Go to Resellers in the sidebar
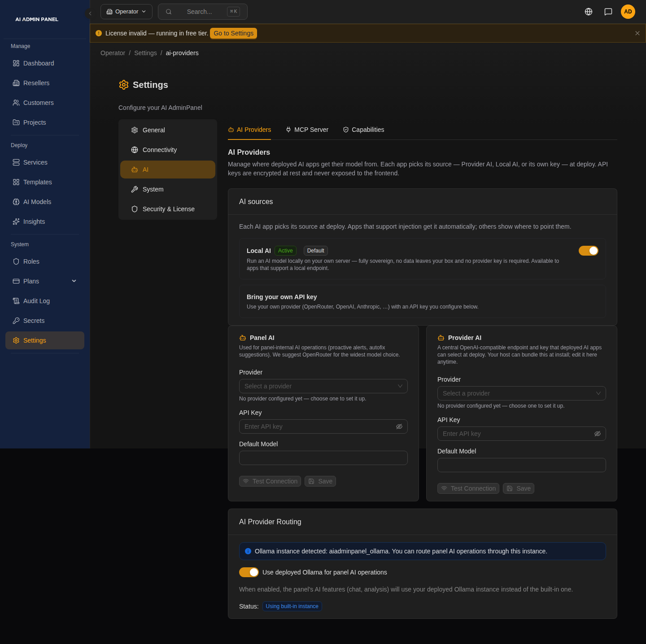 point(45,83)
